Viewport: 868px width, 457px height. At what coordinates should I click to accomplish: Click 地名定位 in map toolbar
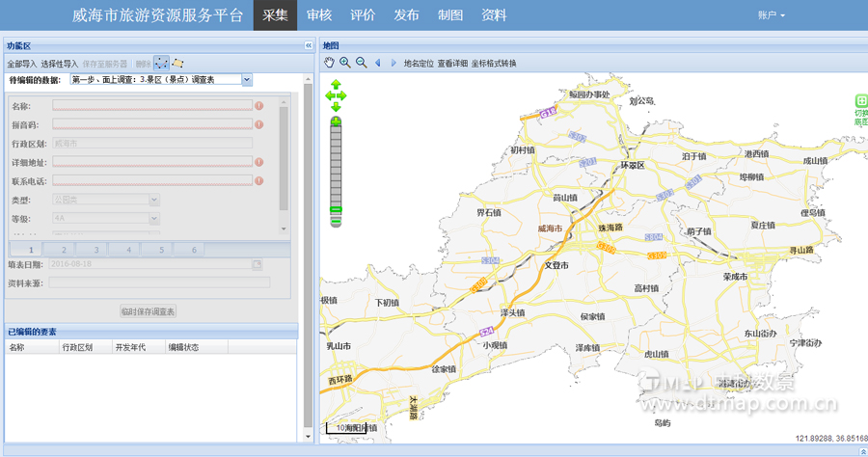pyautogui.click(x=419, y=64)
